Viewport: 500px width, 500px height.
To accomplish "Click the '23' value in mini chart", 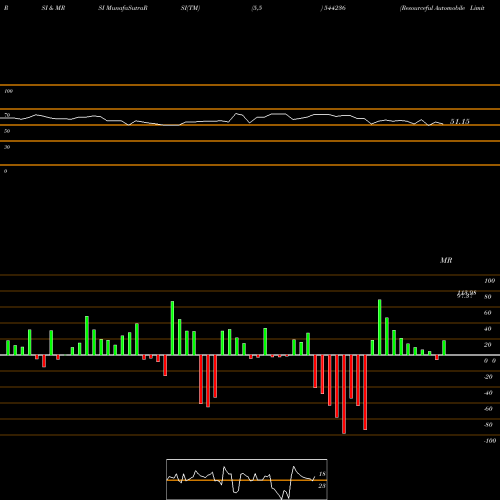I will (322, 486).
